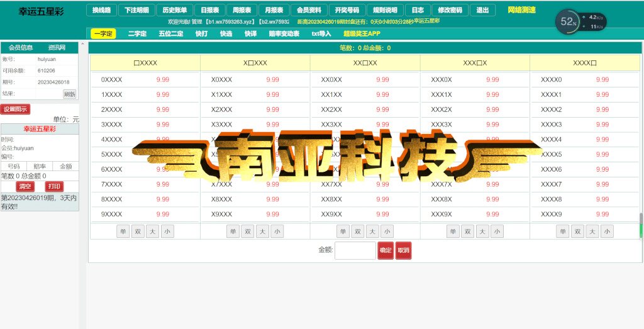
Task: Select bet XX0XX row
Action: (365, 80)
